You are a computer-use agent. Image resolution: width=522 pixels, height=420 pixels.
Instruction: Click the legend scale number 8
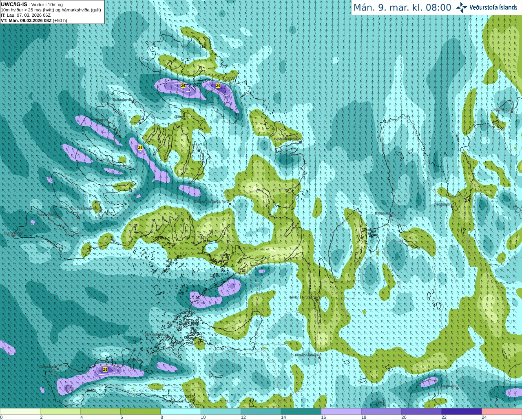pos(162,417)
